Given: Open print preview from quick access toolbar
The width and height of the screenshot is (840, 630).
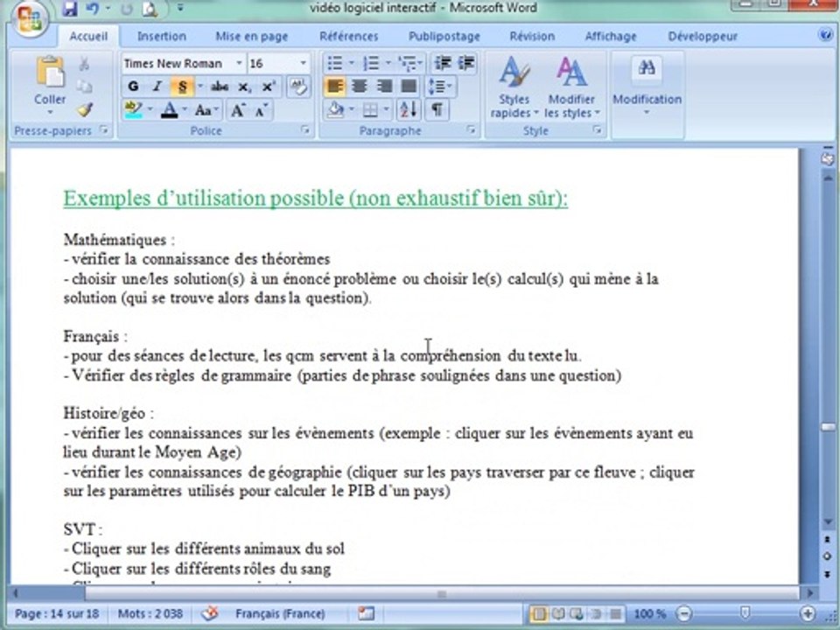Looking at the screenshot, I should coord(150,9).
